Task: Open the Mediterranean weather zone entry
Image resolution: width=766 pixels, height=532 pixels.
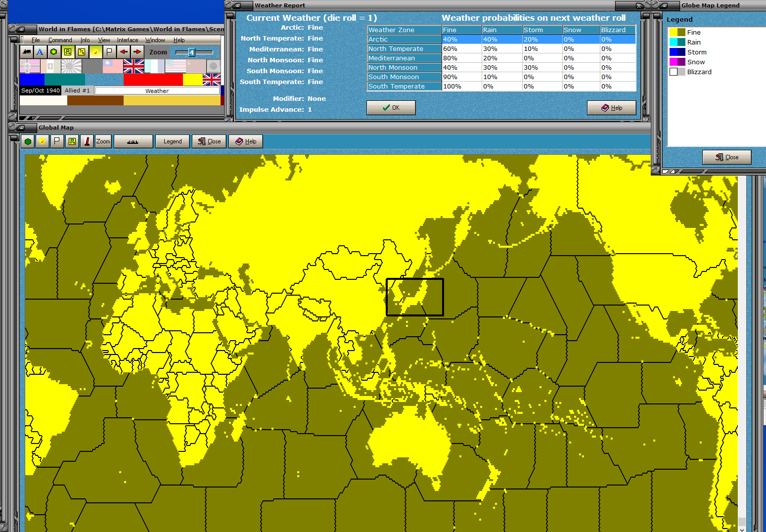Action: 404,58
